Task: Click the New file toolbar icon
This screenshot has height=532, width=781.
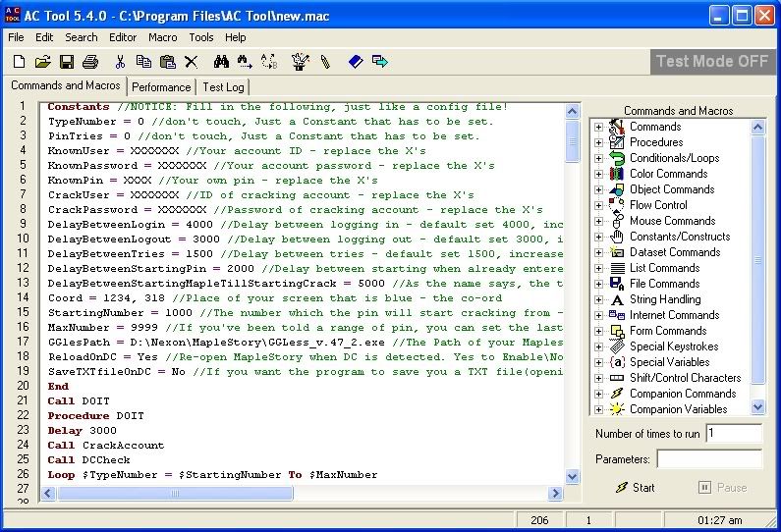Action: pyautogui.click(x=19, y=62)
